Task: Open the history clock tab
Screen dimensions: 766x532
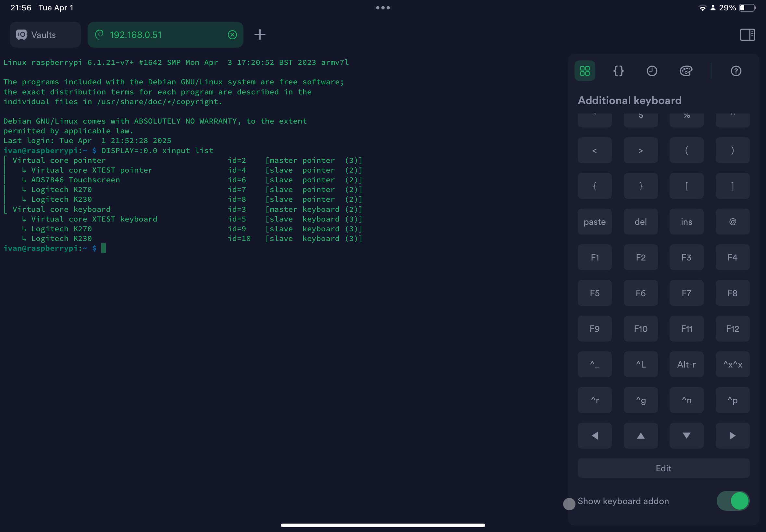Action: (x=652, y=71)
